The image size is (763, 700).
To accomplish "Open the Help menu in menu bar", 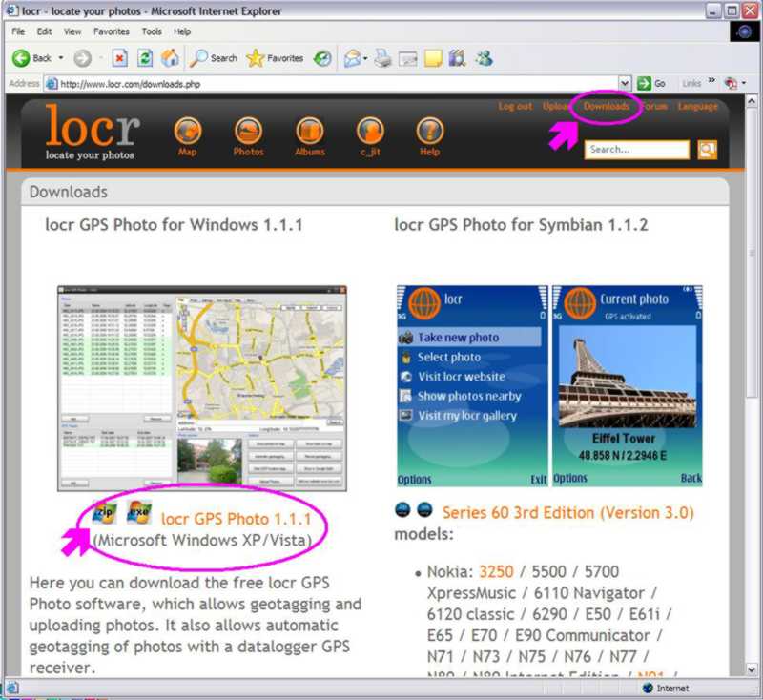I will click(182, 31).
